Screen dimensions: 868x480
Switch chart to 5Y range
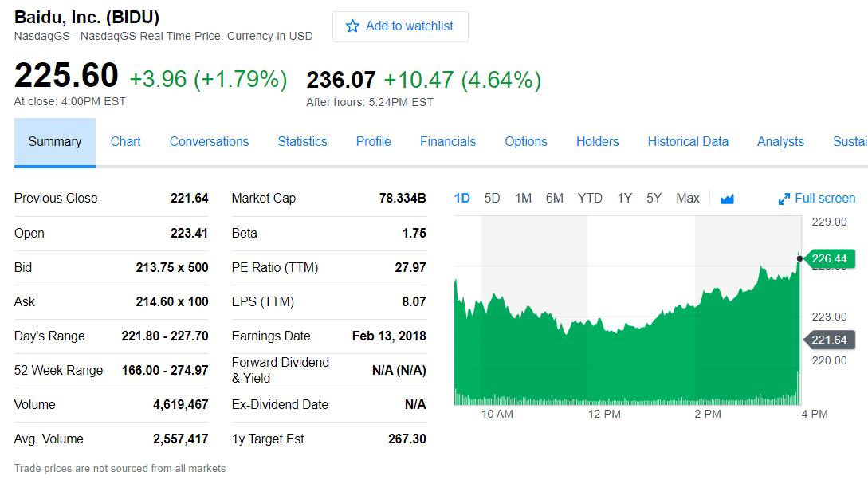tap(654, 198)
